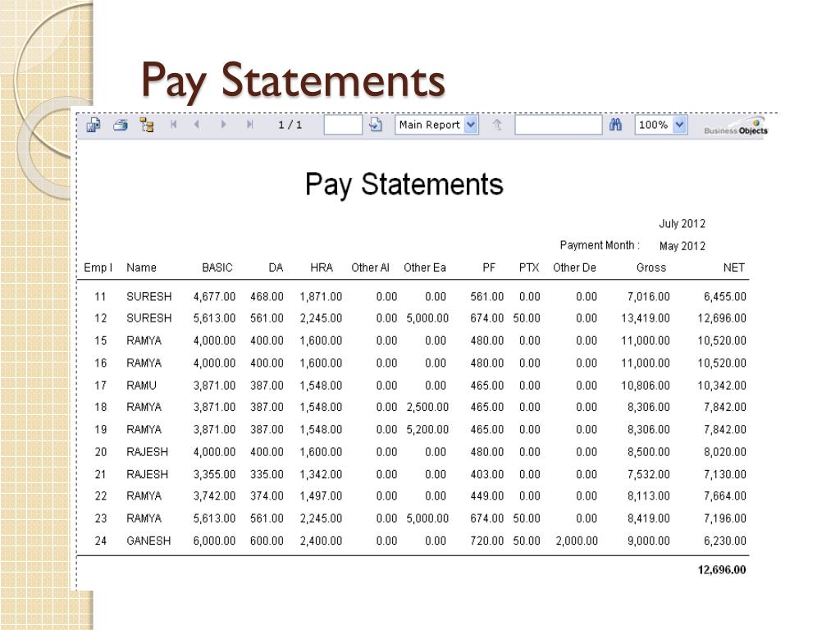Image resolution: width=840 pixels, height=630 pixels.
Task: Click the Emp I column header
Action: (98, 267)
